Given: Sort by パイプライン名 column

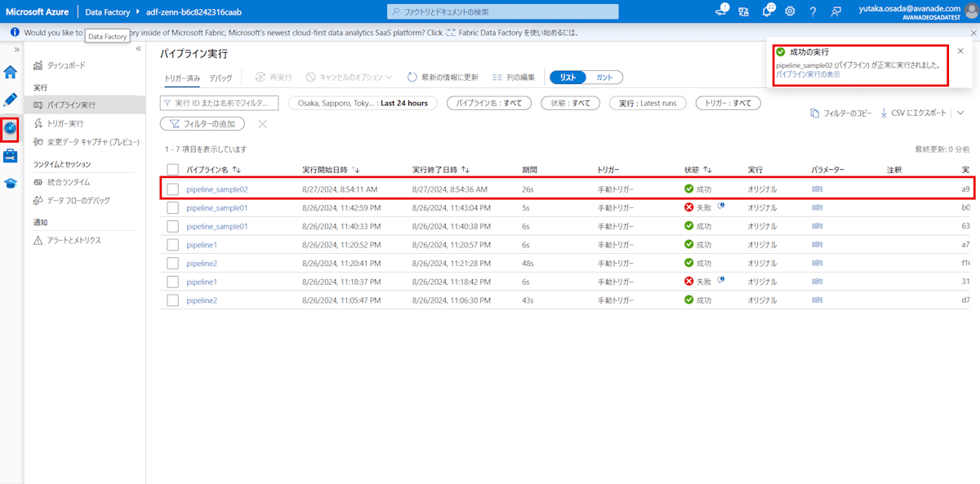Looking at the screenshot, I should click(213, 170).
